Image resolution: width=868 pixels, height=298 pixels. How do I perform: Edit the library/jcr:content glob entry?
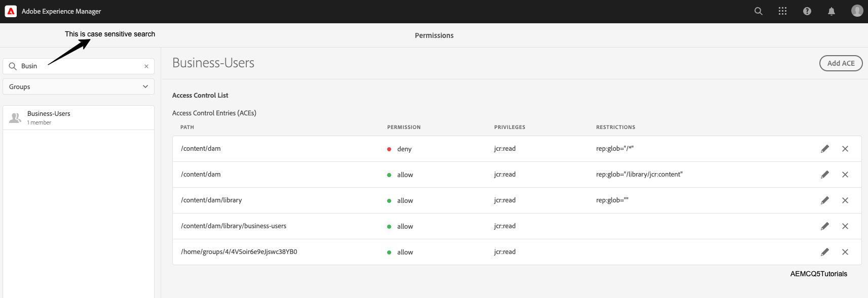tap(824, 175)
